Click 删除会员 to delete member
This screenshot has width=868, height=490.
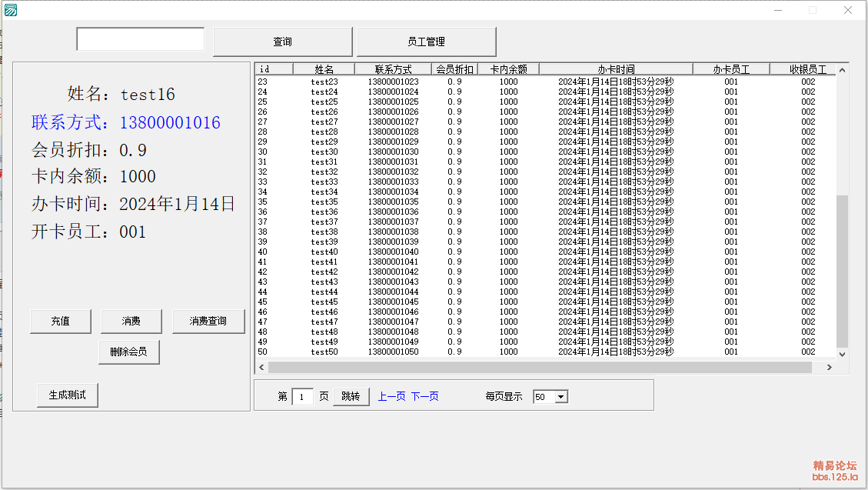click(x=128, y=352)
